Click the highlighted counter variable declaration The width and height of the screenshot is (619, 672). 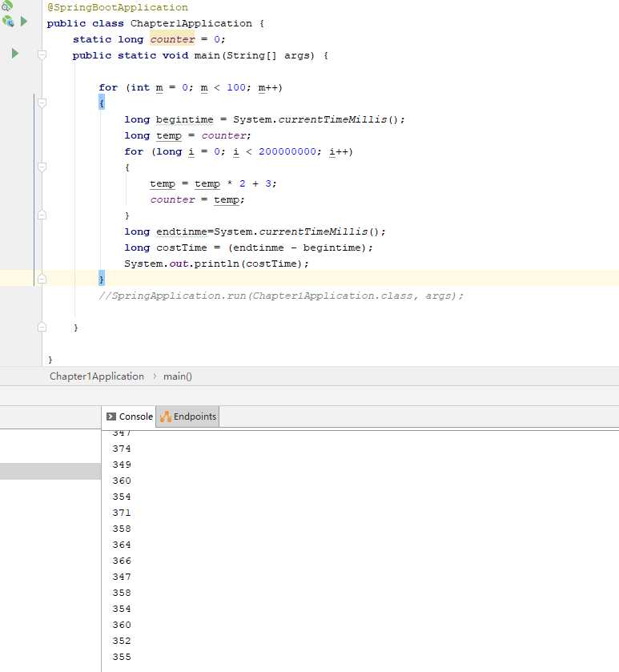172,39
